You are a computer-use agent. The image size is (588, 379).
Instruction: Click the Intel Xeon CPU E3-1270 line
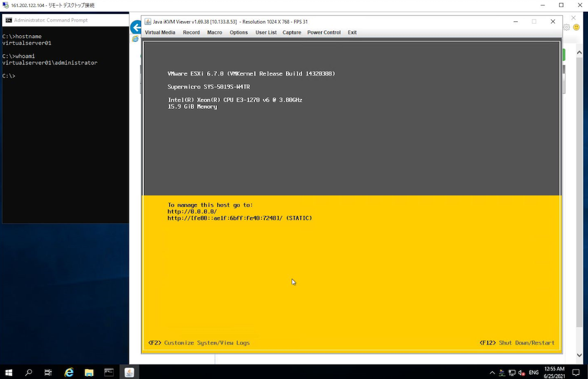tap(235, 100)
